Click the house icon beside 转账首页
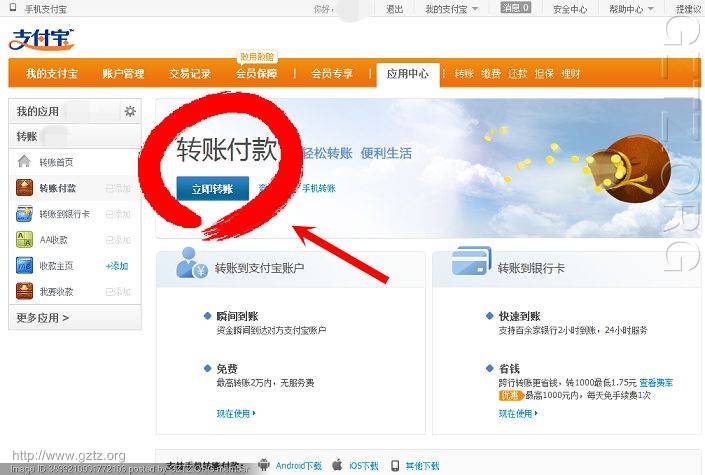This screenshot has width=705, height=475. point(24,161)
